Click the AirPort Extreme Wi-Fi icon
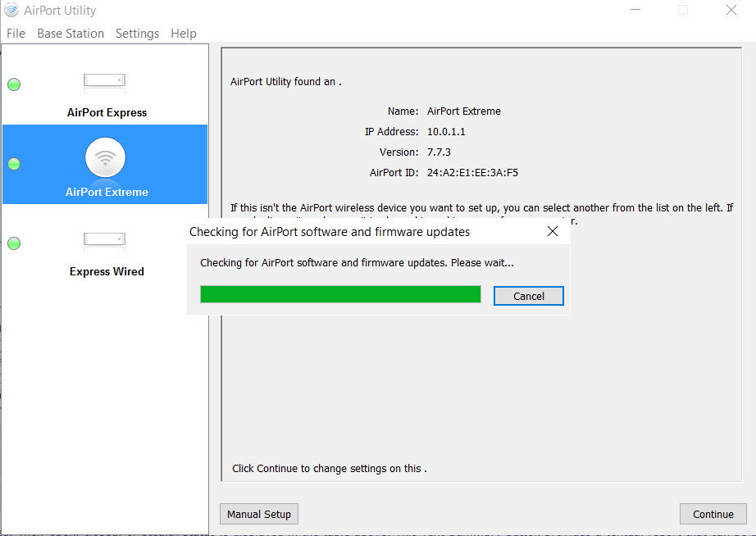Screen dimensions: 756x536 click(x=105, y=158)
